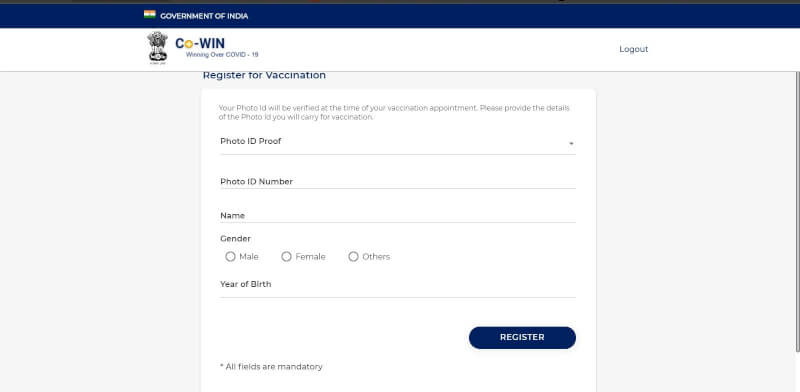Screen dimensions: 800x392
Task: Click the Government of India header text
Action: [x=204, y=16]
